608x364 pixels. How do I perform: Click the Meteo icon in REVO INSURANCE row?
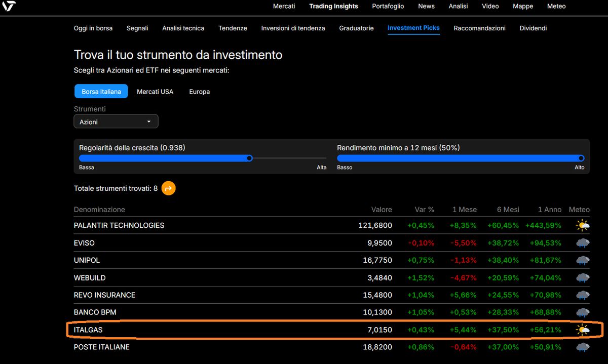583,295
